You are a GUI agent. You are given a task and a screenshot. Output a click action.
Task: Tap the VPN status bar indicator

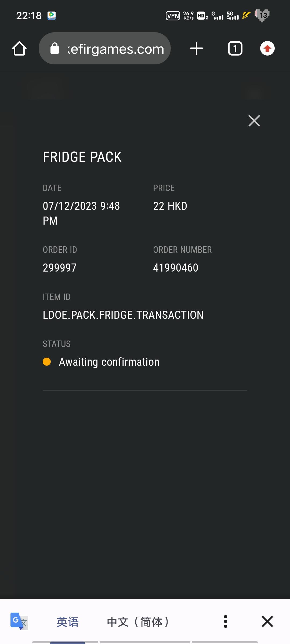click(173, 16)
